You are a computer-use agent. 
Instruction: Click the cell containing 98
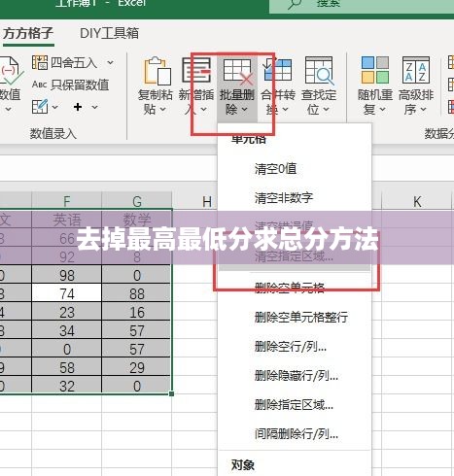67,276
